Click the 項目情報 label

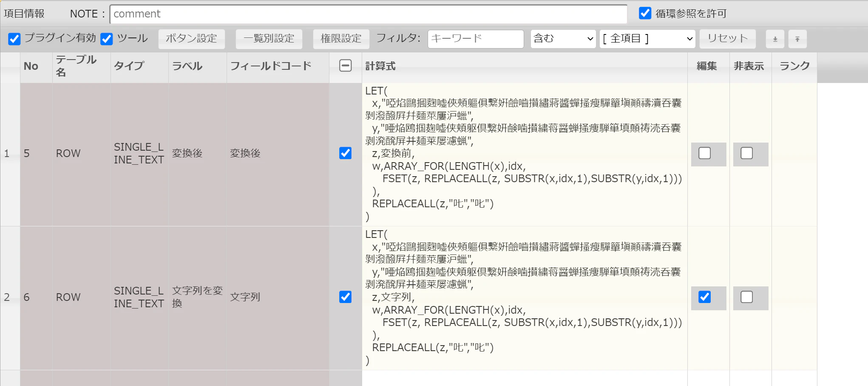pos(24,14)
